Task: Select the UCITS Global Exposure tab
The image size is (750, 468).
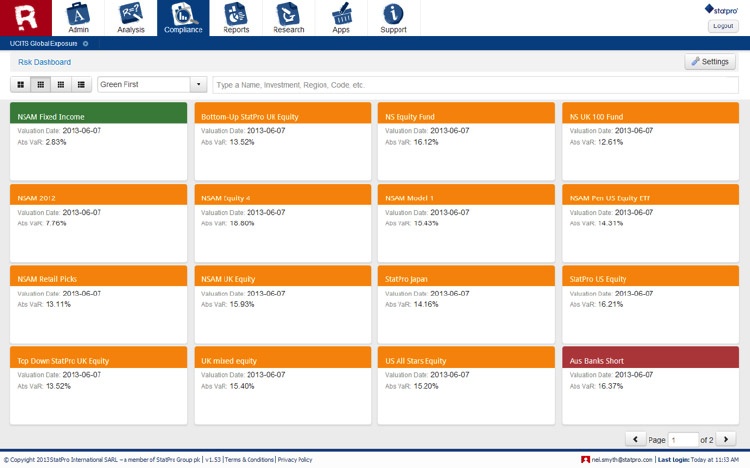Action: point(42,44)
